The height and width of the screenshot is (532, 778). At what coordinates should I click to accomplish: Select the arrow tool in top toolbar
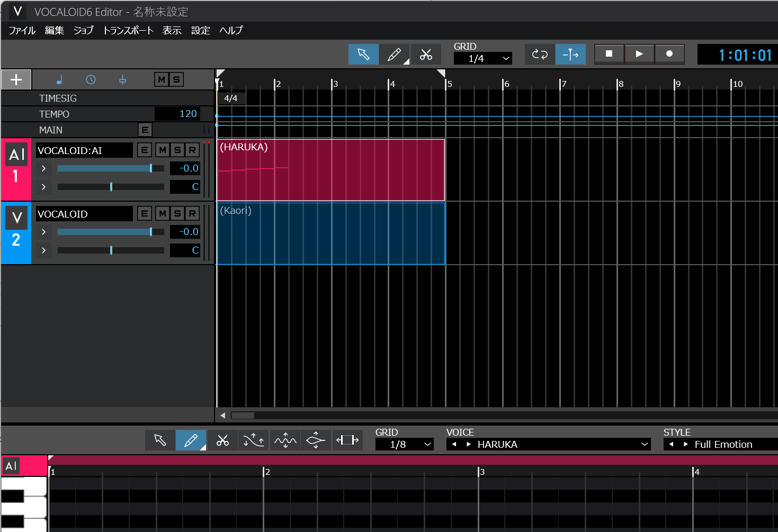[x=363, y=55]
